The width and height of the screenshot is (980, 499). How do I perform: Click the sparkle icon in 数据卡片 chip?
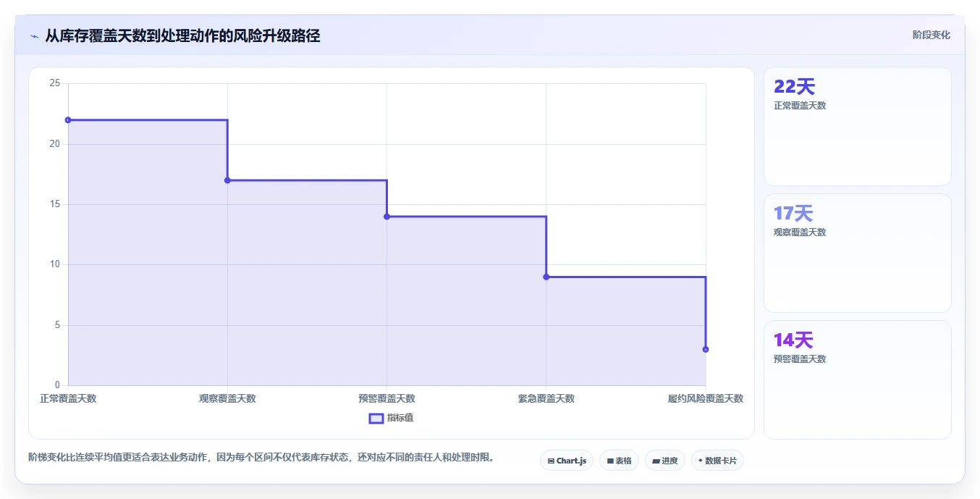(701, 461)
